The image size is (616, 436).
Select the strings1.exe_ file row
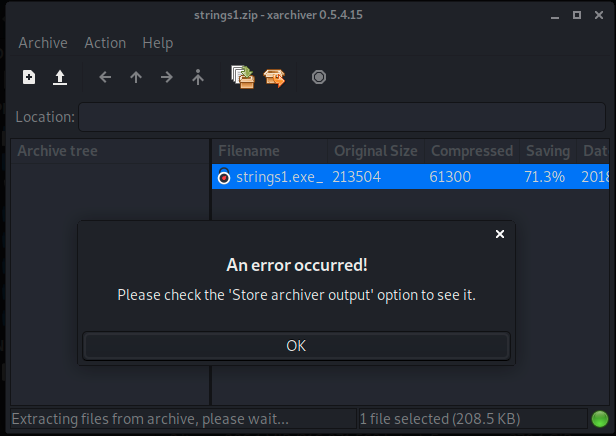(410, 176)
